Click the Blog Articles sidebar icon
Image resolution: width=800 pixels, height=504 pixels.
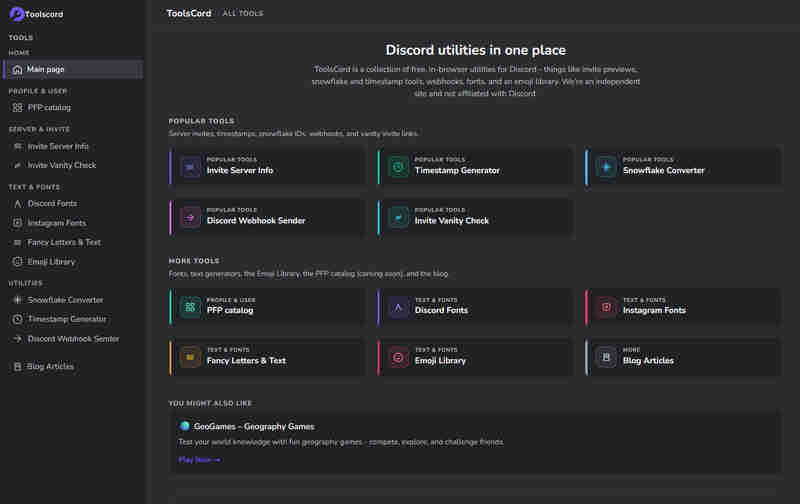point(17,366)
